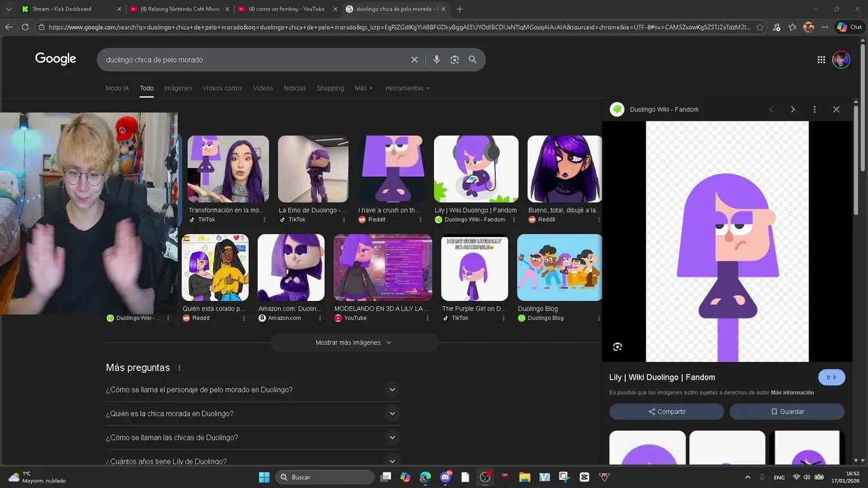868x488 pixels.
Task: Click the Ir button in preview panel
Action: (x=831, y=378)
